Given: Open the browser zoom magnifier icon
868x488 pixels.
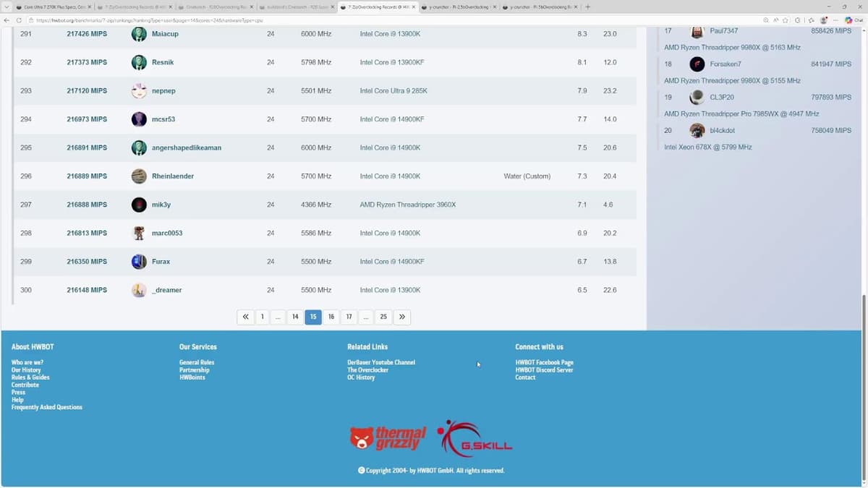Looking at the screenshot, I should click(x=766, y=20).
